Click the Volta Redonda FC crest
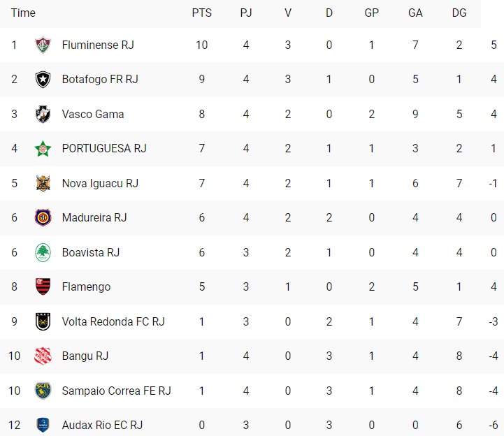504x436 pixels. (43, 321)
